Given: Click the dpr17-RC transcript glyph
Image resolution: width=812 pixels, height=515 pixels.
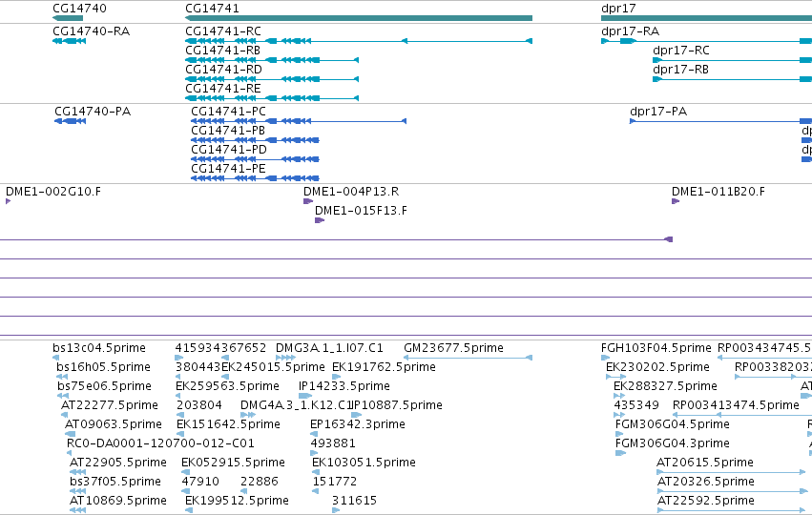Looking at the screenshot, I should [732, 60].
